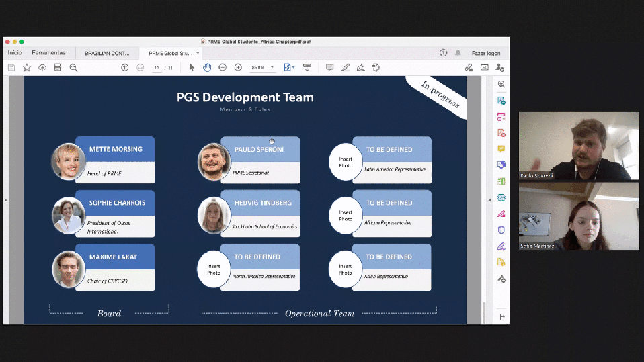The width and height of the screenshot is (644, 362).
Task: Click the SOPHIE CHARROIS card title
Action: tap(117, 203)
